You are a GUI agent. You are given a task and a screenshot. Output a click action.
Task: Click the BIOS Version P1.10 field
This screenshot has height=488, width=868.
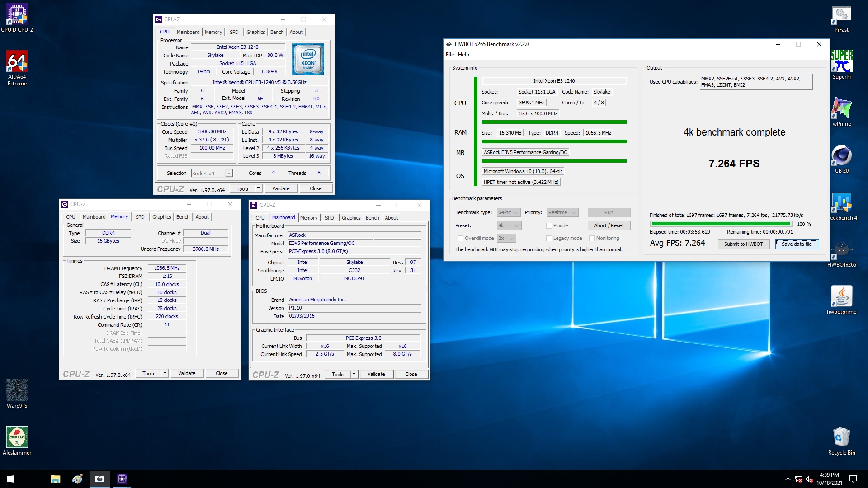point(354,308)
